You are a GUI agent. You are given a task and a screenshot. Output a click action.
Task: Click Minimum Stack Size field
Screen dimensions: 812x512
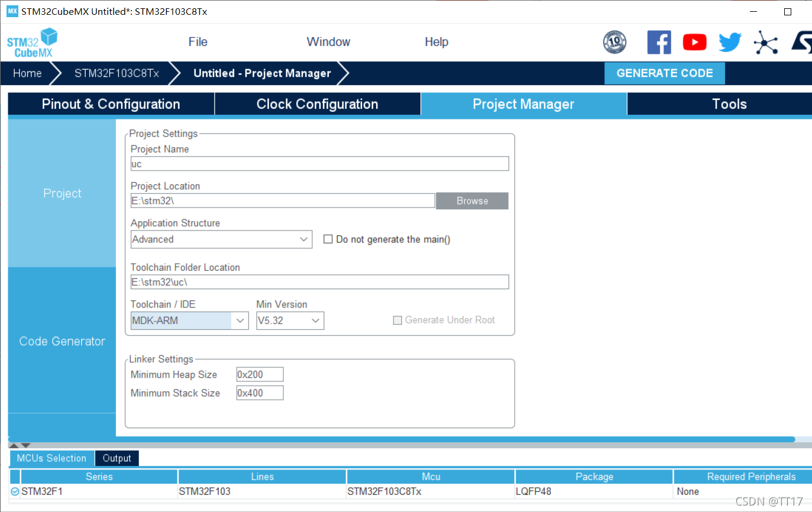click(x=260, y=393)
